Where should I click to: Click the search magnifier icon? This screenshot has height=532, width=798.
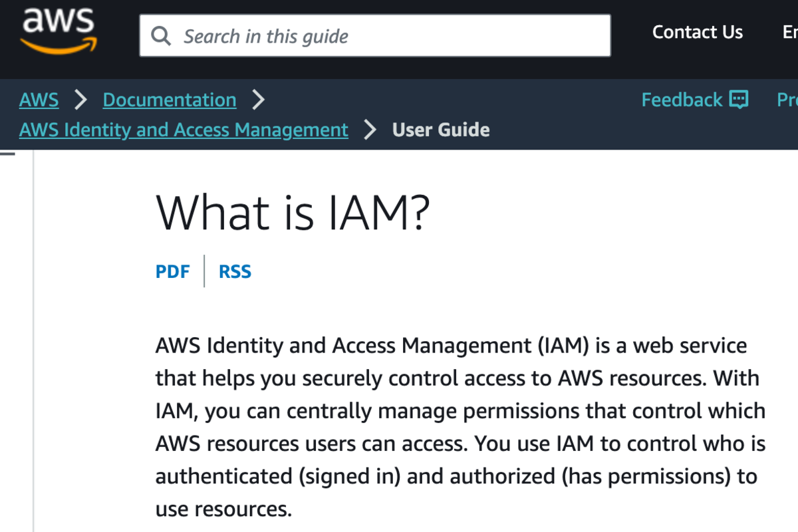pyautogui.click(x=161, y=35)
